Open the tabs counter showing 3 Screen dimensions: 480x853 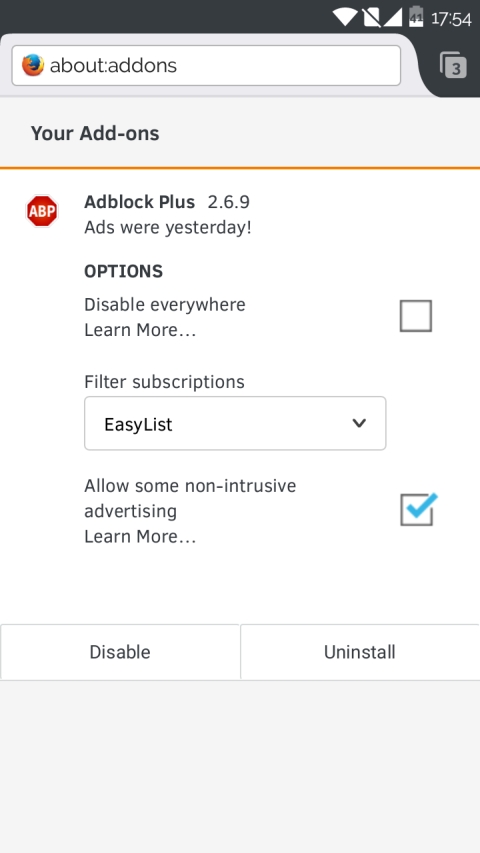click(453, 65)
